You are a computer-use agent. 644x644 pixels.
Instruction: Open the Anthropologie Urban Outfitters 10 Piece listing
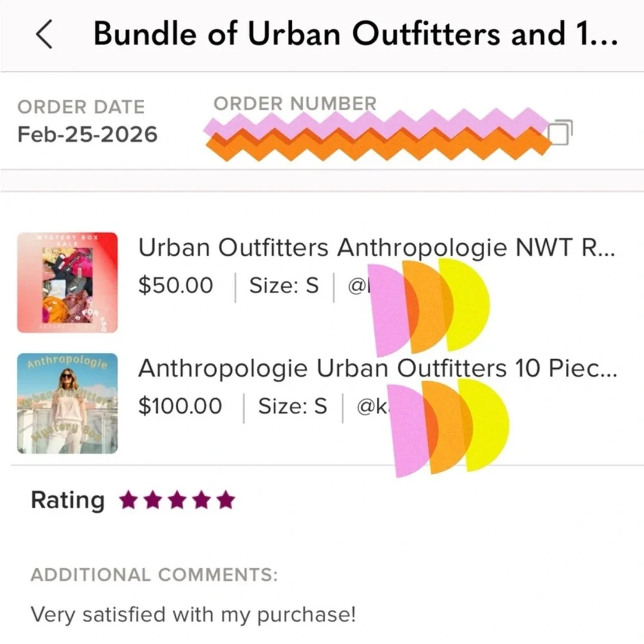(377, 368)
